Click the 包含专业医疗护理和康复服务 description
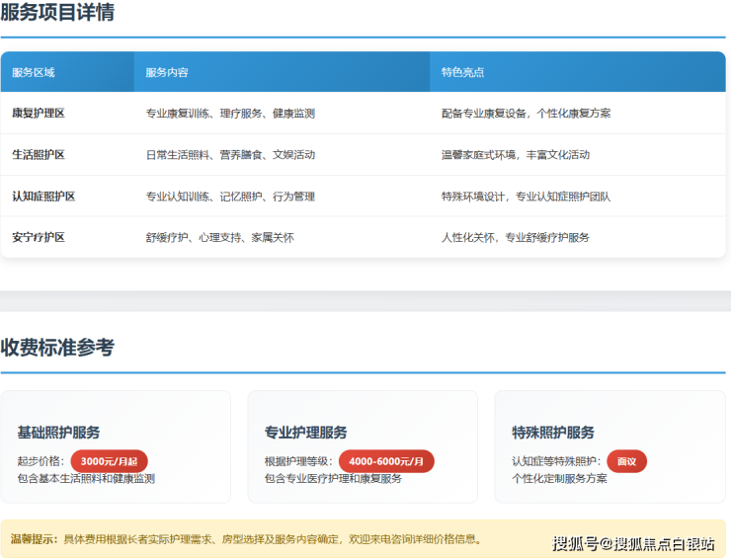Viewport: 731px width, 560px height. coord(333,479)
